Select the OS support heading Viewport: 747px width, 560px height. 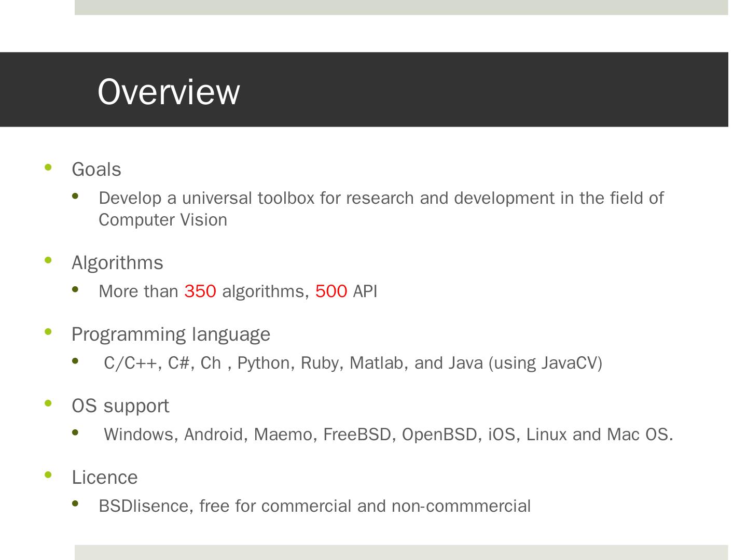pyautogui.click(x=120, y=406)
